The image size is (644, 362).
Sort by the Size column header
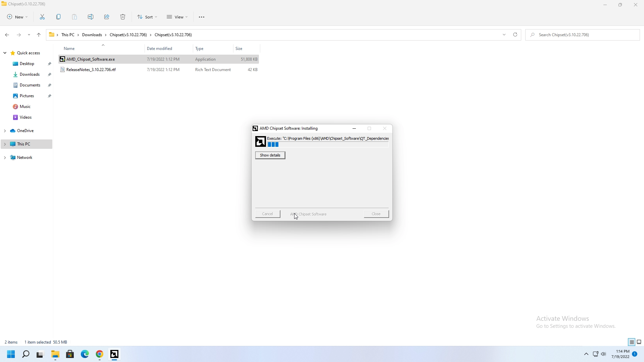pyautogui.click(x=247, y=49)
